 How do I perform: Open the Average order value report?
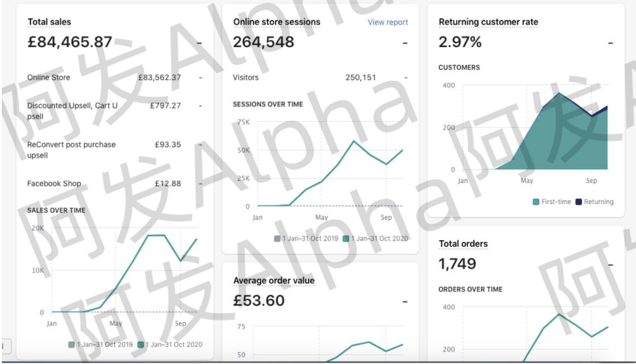[x=274, y=281]
